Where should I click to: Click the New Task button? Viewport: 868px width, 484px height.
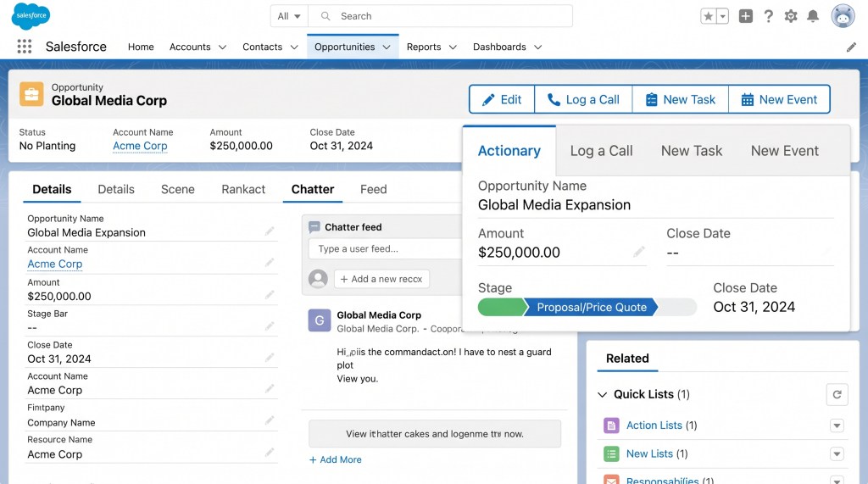(x=681, y=99)
